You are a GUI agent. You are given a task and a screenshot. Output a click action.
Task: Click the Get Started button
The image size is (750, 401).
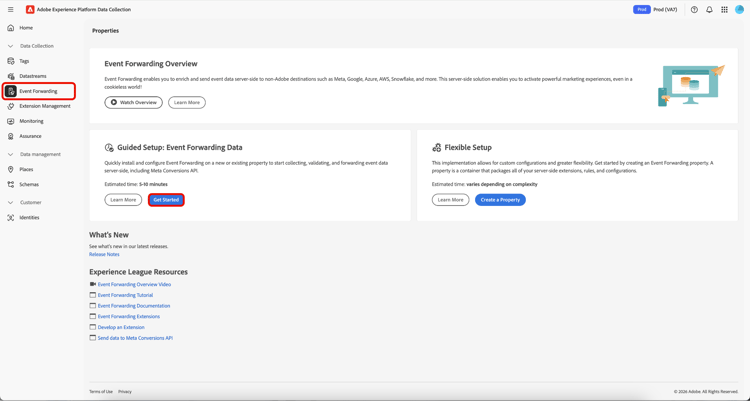[x=166, y=200]
